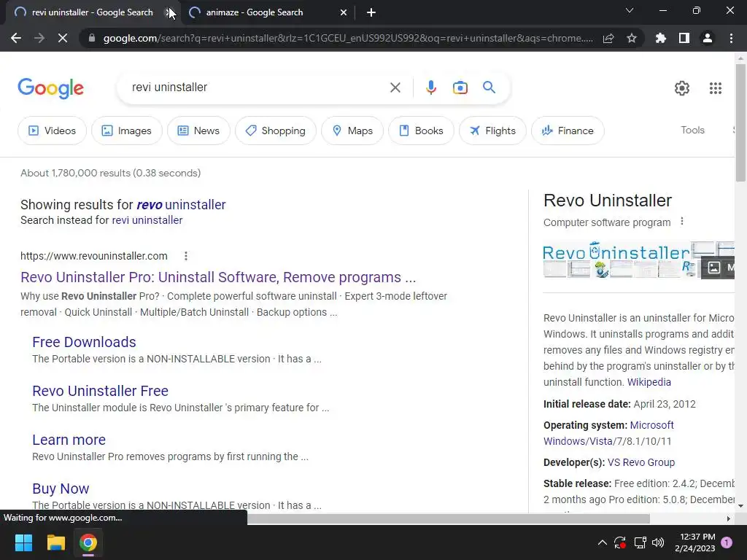747x560 pixels.
Task: Show hidden system tray icons
Action: (x=602, y=542)
